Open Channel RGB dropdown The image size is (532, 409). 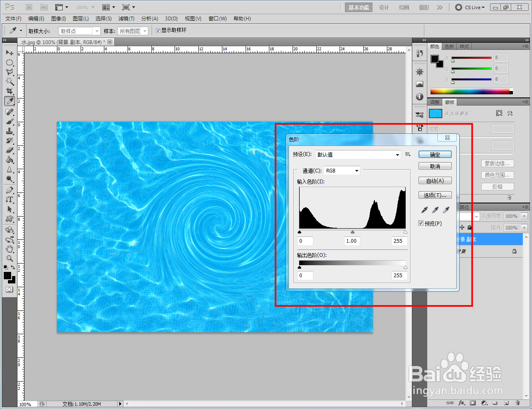pos(342,170)
